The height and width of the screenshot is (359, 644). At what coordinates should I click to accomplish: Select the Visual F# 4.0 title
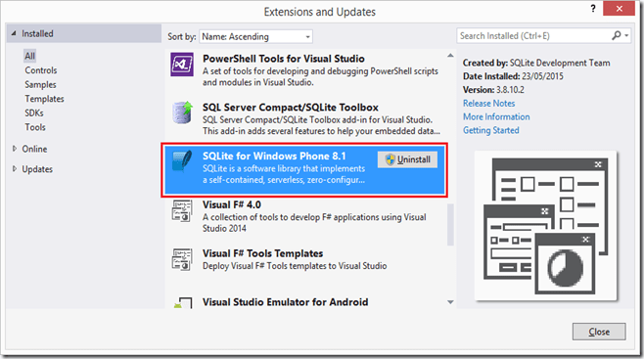pos(232,204)
